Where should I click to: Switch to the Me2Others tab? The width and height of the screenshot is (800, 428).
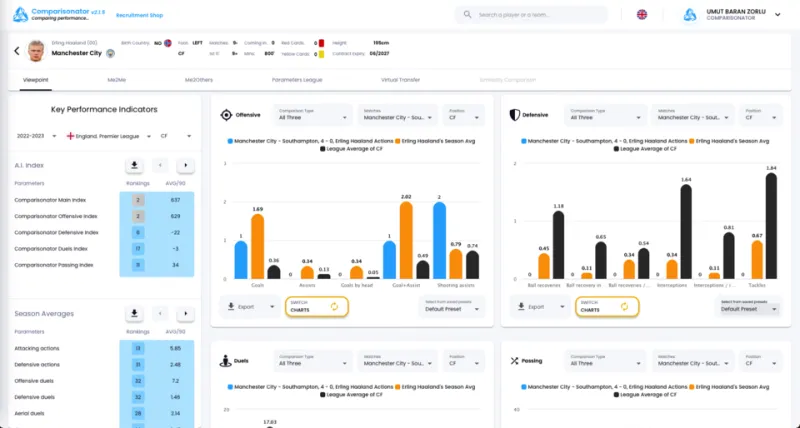(x=199, y=80)
